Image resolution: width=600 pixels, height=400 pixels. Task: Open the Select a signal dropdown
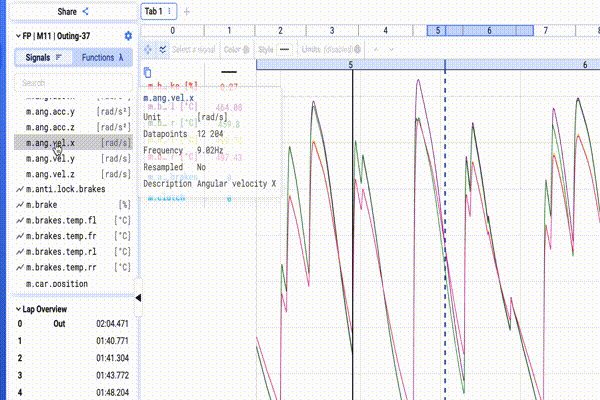(x=194, y=49)
